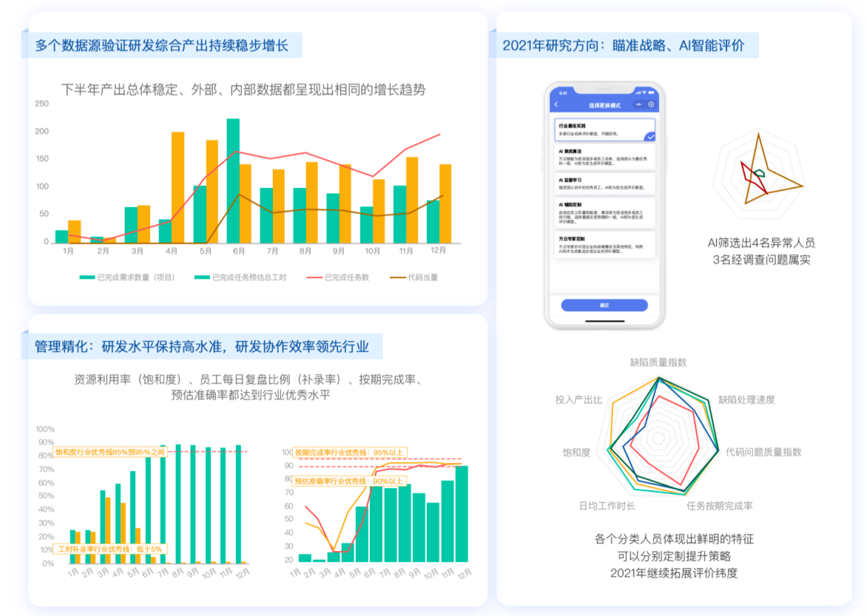Click the heading 2021年研究方向：瞄准战略、AI智能评价

coord(623,45)
